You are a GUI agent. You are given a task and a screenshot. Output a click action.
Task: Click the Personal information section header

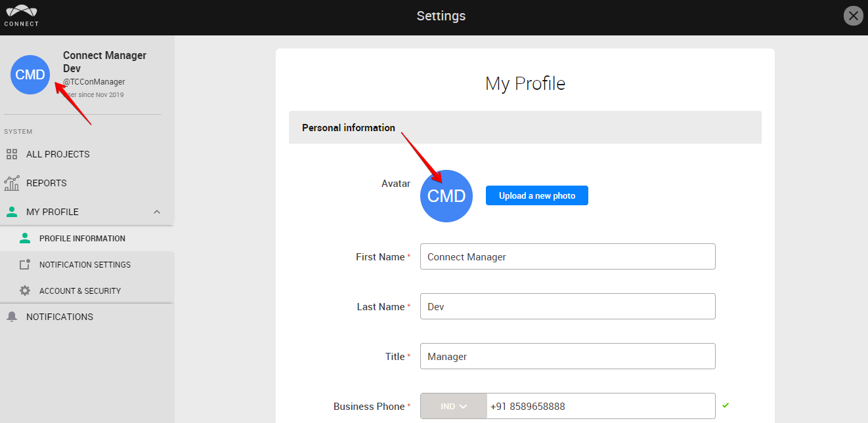point(525,127)
